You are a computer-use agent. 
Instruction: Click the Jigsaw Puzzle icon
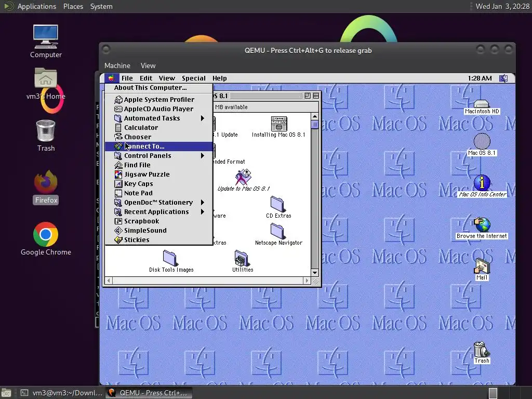tap(118, 175)
